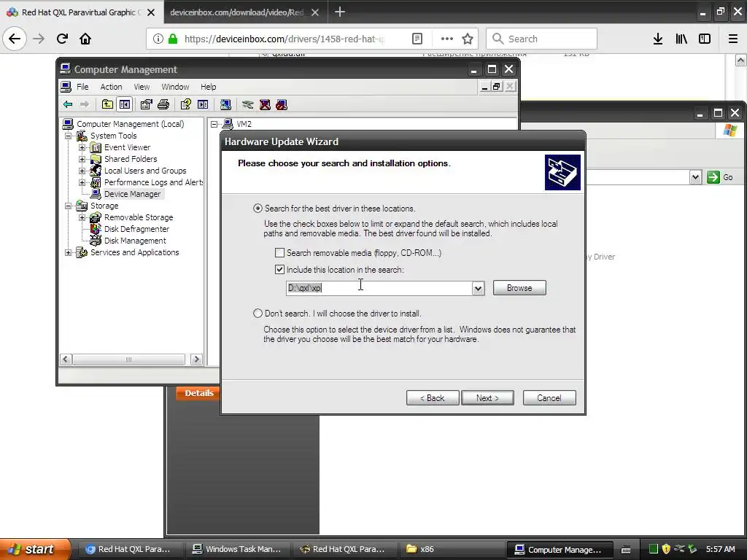This screenshot has width=747, height=560.
Task: Open View menu
Action: [142, 87]
